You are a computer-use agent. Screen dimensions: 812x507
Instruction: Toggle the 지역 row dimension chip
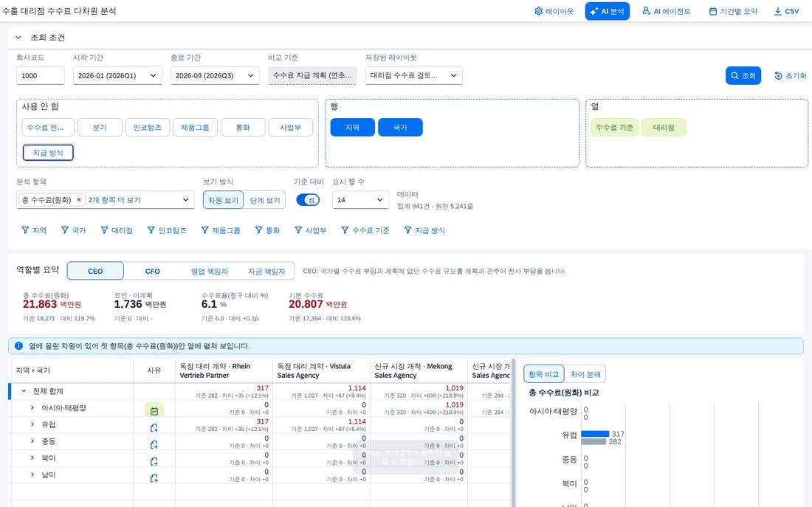[x=353, y=128]
